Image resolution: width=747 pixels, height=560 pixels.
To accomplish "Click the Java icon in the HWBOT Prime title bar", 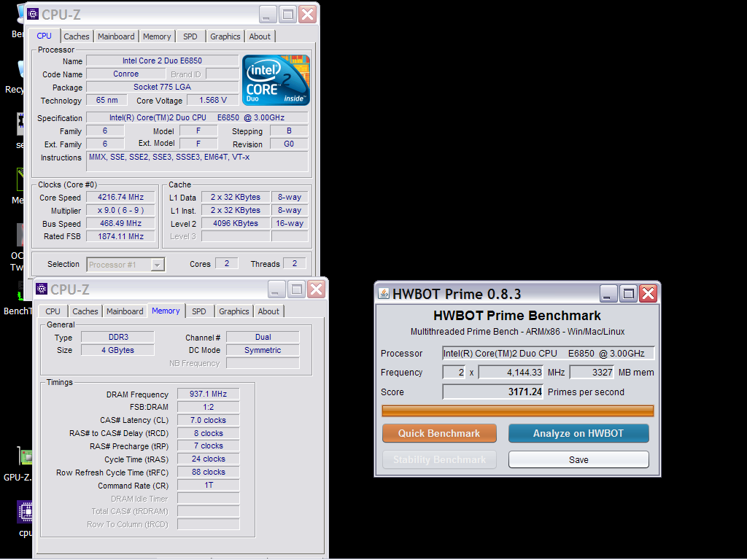I will coord(384,293).
